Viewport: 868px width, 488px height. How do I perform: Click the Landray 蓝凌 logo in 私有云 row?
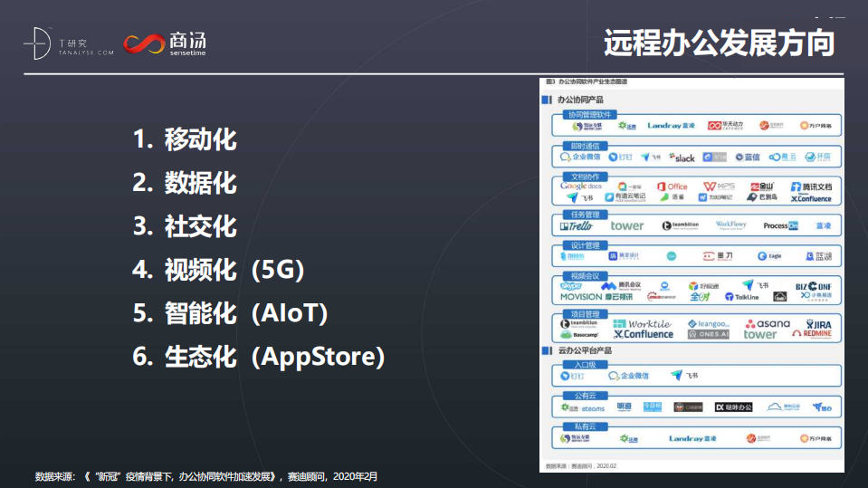point(692,439)
